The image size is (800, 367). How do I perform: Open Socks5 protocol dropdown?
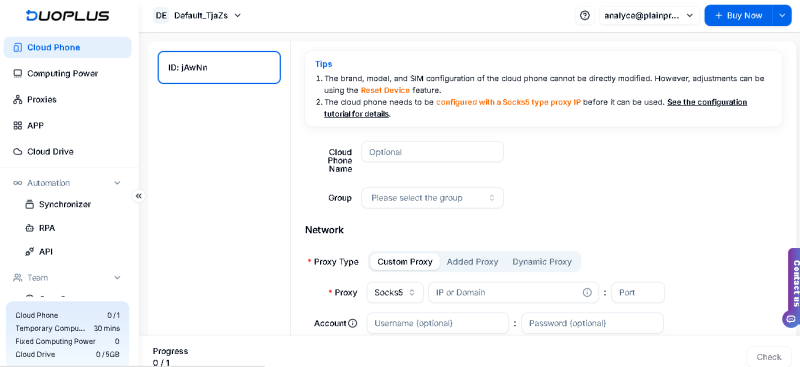(x=395, y=292)
